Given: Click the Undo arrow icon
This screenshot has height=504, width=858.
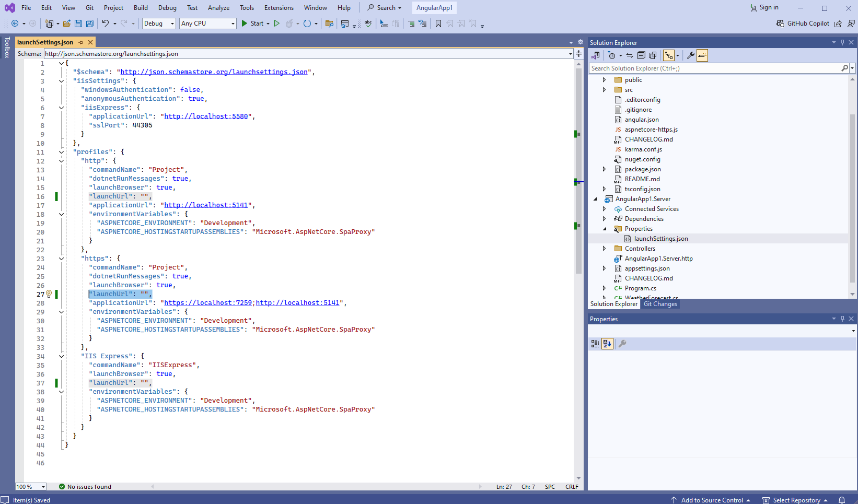Looking at the screenshot, I should pos(106,24).
